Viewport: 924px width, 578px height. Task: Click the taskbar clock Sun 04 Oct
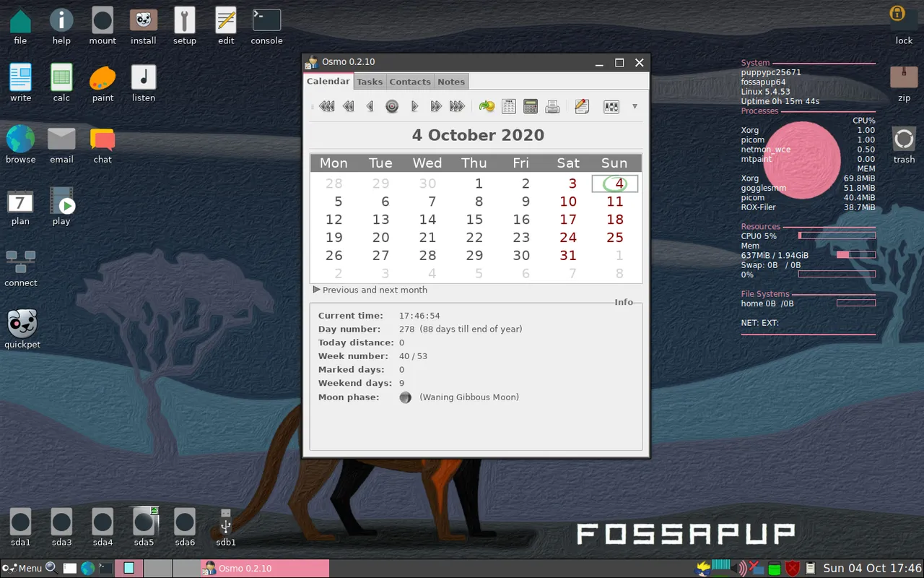coord(872,568)
